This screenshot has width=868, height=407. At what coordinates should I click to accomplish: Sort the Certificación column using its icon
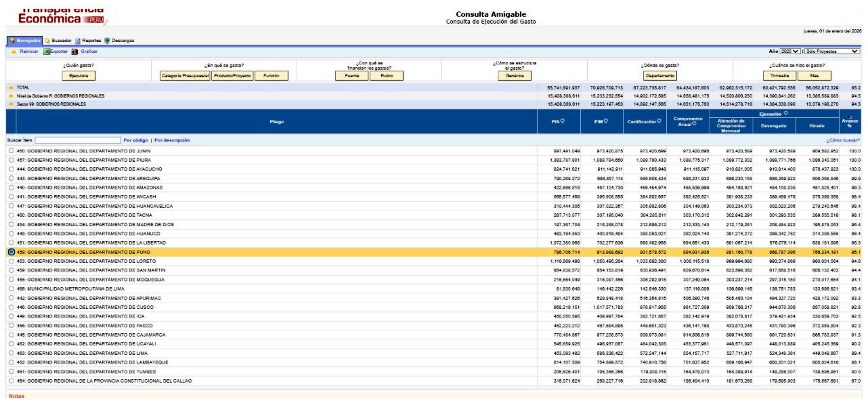click(659, 122)
